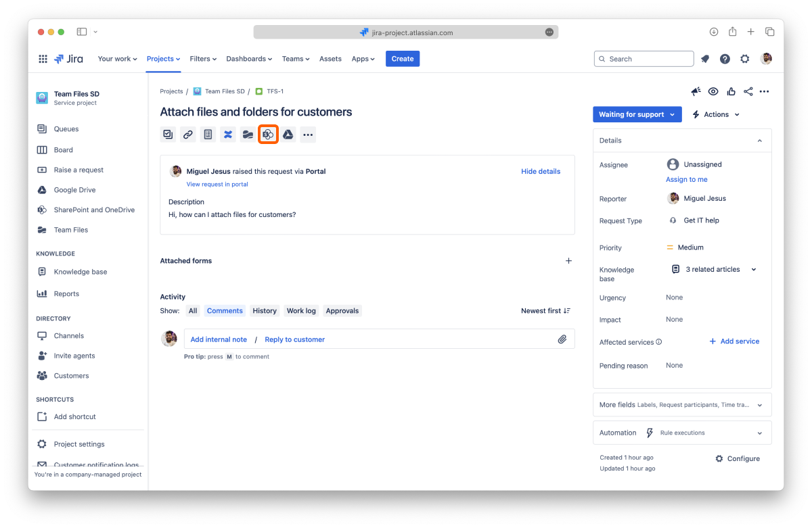Open the notifications icon in top bar

705,59
